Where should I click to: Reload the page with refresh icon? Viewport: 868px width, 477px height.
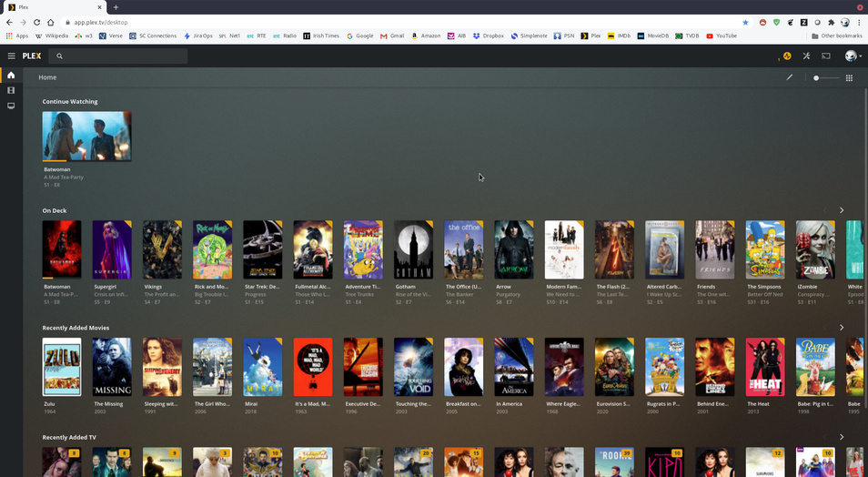(36, 22)
